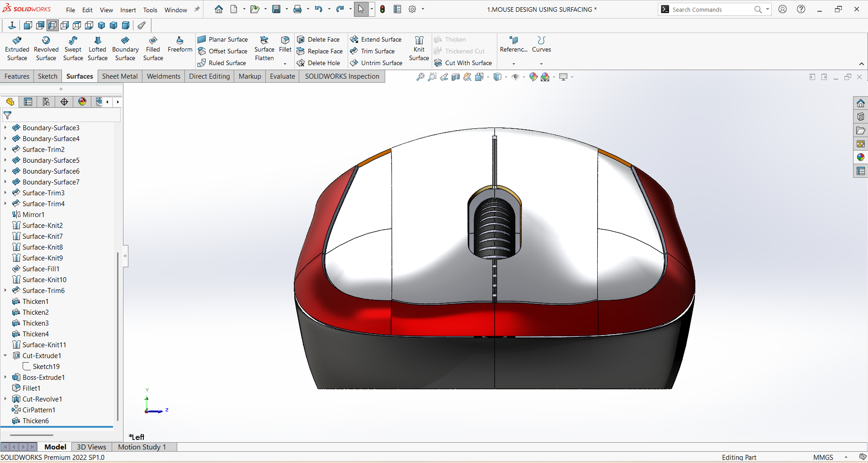Switch to the Sheet Metal tab
The width and height of the screenshot is (868, 463).
120,76
